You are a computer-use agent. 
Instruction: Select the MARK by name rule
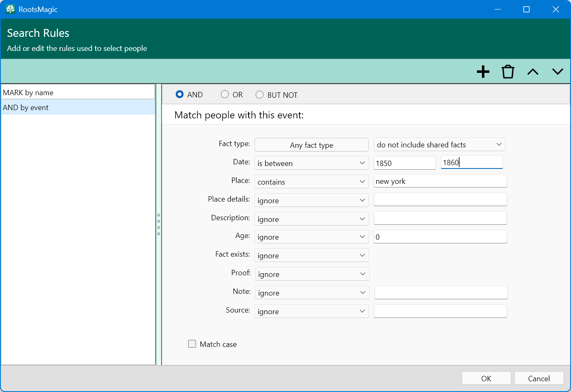point(78,92)
